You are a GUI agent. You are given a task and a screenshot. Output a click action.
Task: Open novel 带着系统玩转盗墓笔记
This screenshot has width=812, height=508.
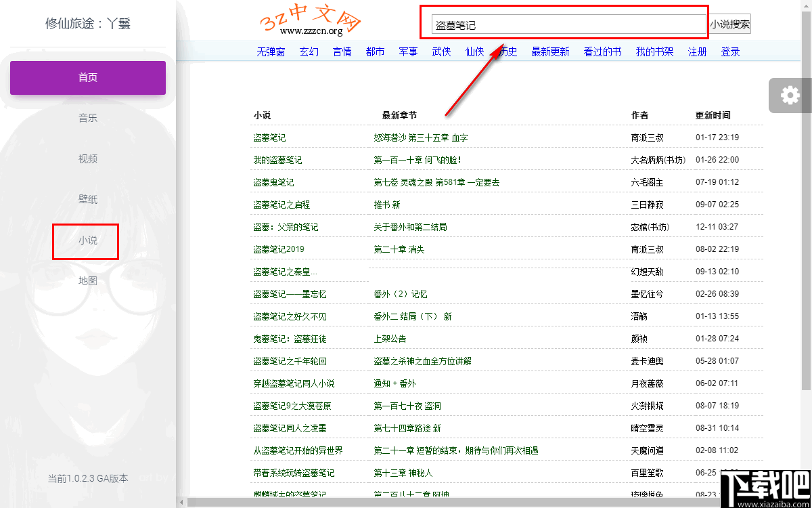click(294, 473)
